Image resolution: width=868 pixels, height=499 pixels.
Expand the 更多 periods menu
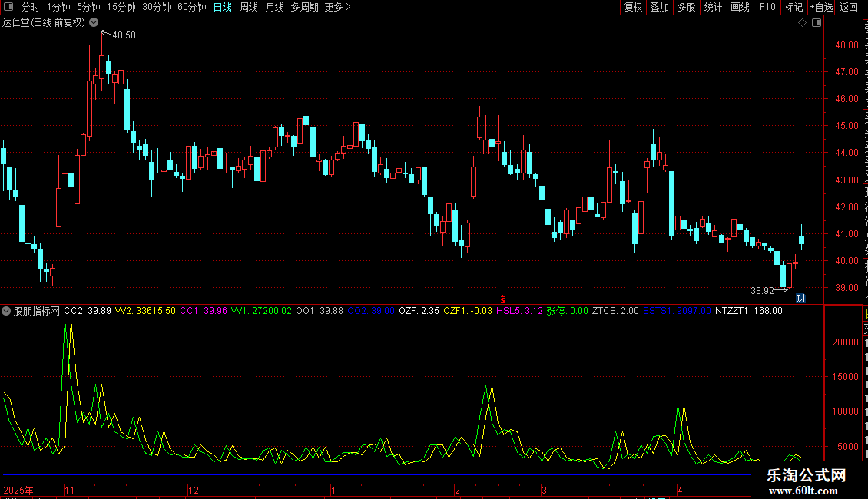pos(337,7)
